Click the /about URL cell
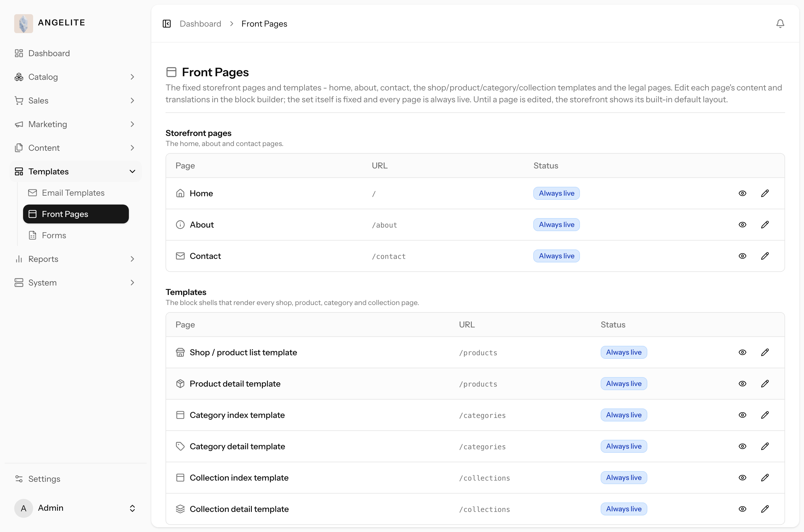The width and height of the screenshot is (804, 532). 384,225
